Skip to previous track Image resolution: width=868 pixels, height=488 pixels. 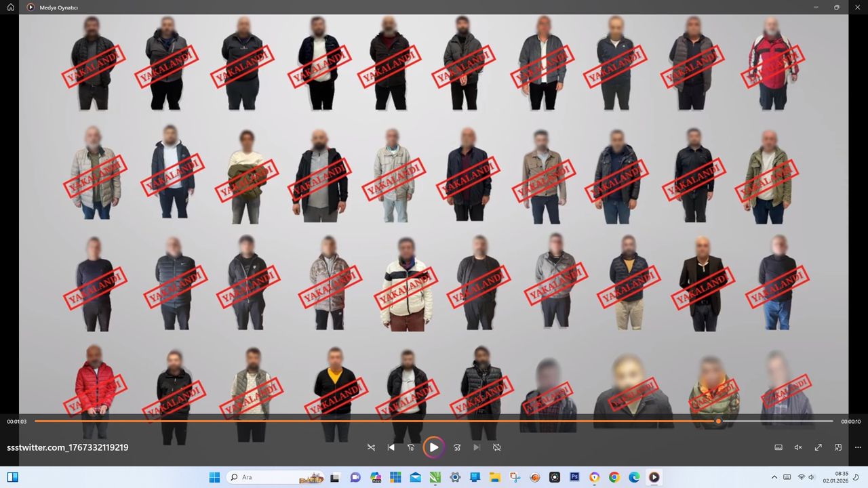point(391,447)
